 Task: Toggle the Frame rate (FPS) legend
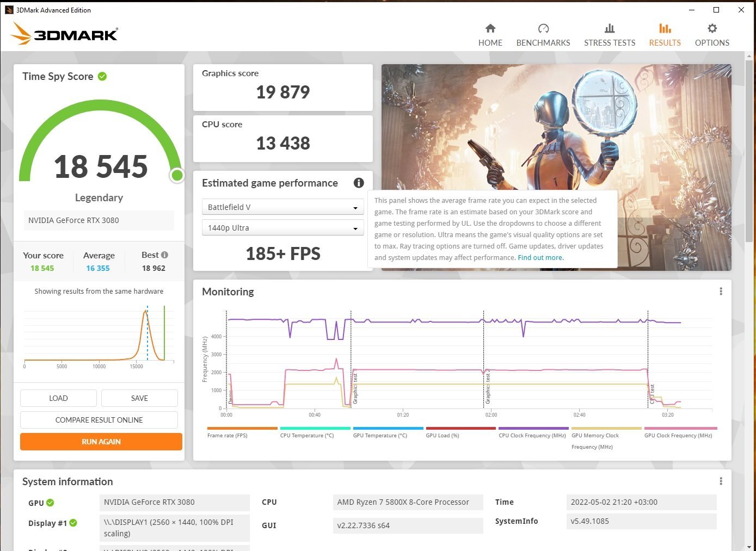[242, 432]
